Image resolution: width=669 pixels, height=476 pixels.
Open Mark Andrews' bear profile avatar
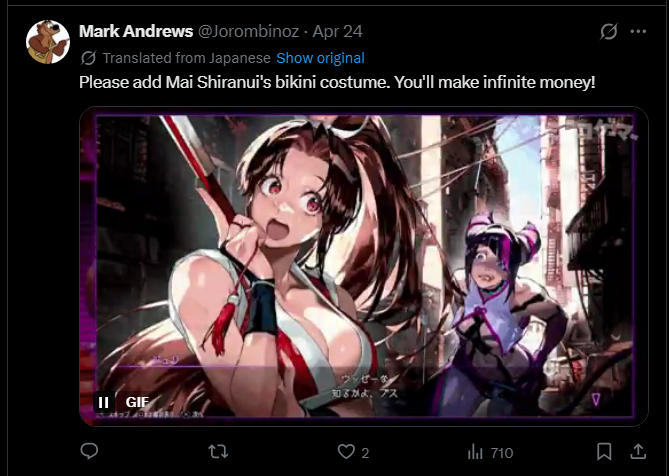tap(48, 42)
